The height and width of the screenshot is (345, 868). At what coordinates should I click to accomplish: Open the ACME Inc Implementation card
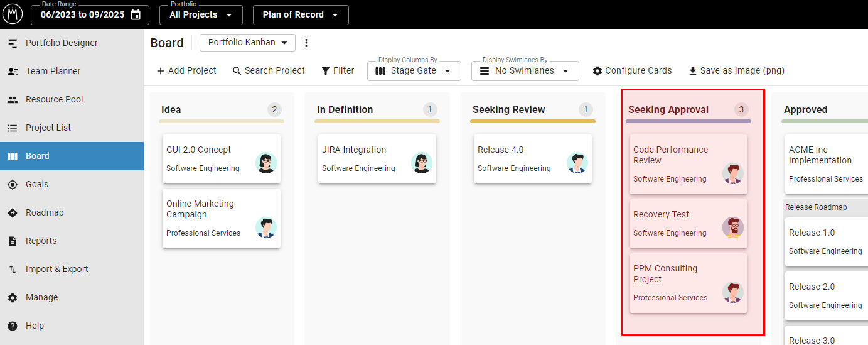click(827, 164)
